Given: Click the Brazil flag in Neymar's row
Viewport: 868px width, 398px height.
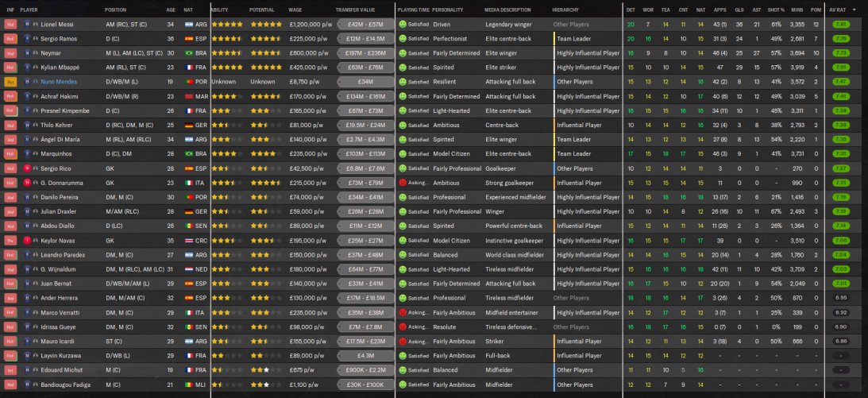Looking at the screenshot, I should coord(189,53).
